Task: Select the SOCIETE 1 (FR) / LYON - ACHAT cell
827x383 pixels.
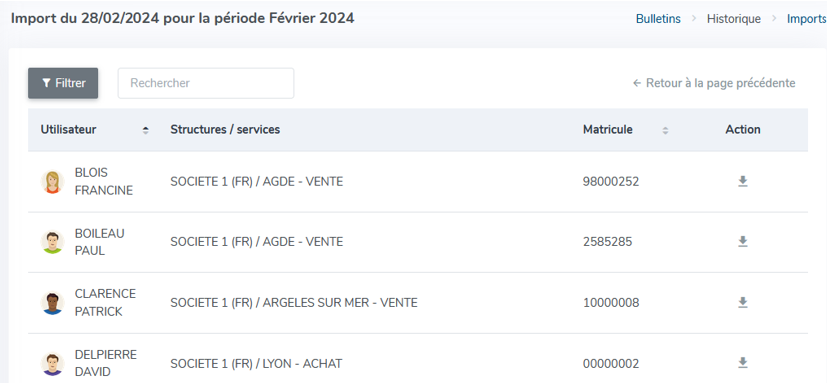Action: point(256,363)
